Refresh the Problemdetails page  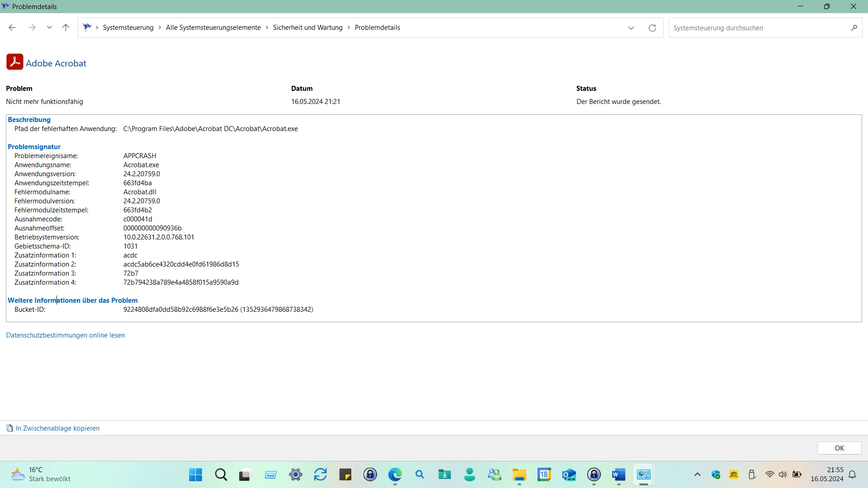click(x=652, y=28)
